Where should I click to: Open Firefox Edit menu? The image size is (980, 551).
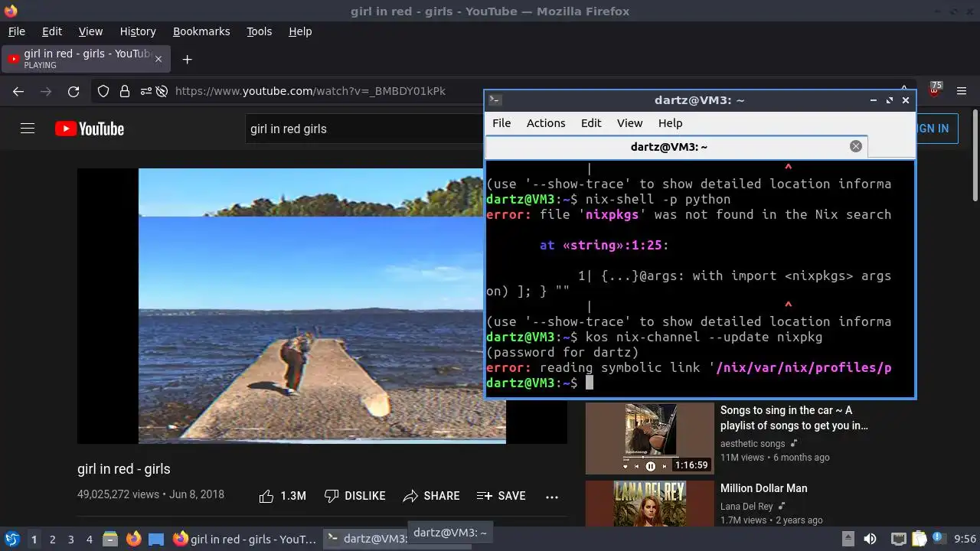click(52, 31)
